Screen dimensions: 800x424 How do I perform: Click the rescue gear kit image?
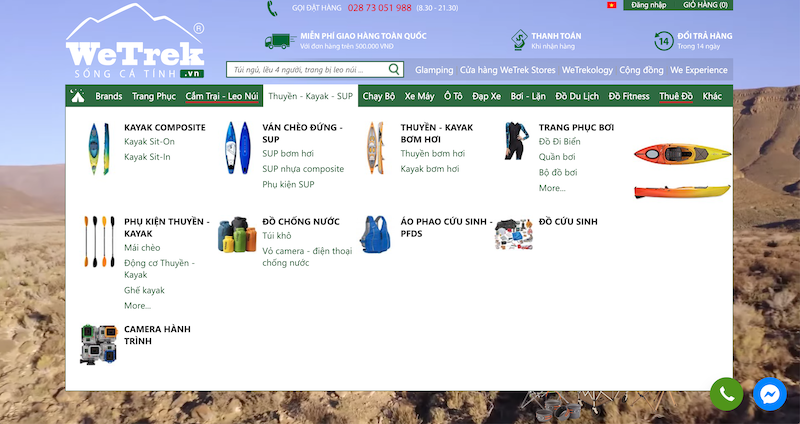coord(514,234)
